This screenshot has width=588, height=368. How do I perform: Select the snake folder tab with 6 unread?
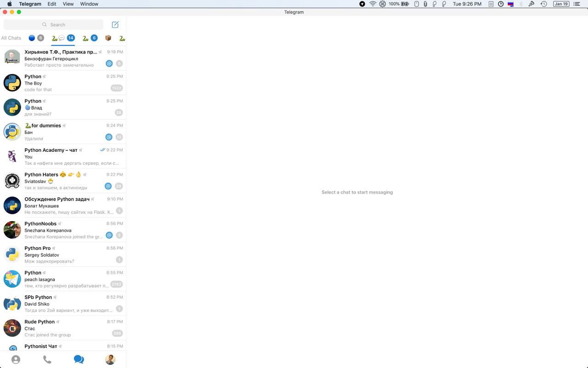90,38
